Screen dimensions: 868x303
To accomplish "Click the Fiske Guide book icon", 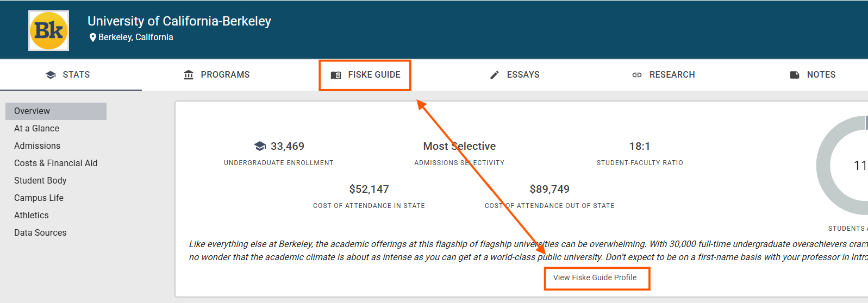I will pos(336,75).
